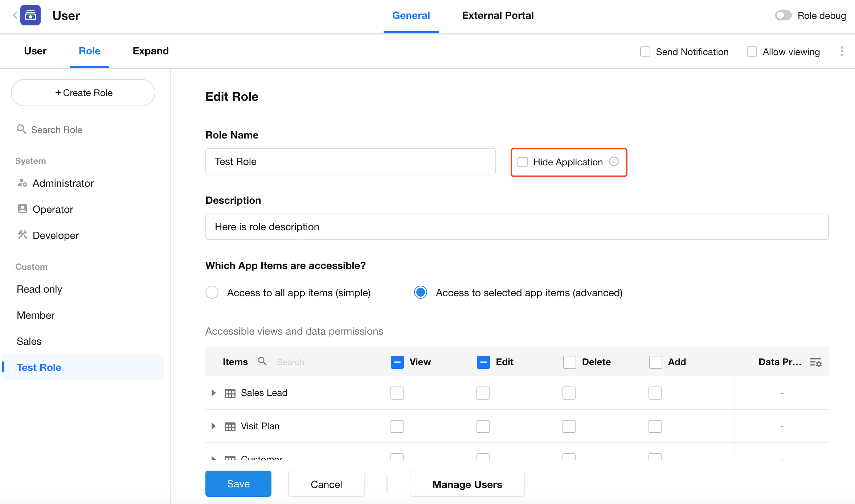Click the Operator role icon
This screenshot has width=855, height=504.
(22, 209)
